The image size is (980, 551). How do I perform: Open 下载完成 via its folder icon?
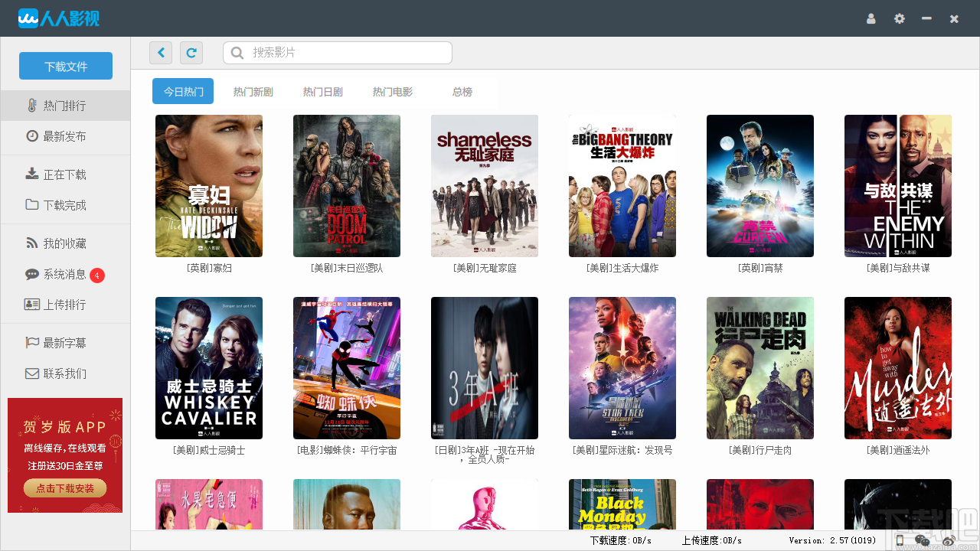(32, 204)
